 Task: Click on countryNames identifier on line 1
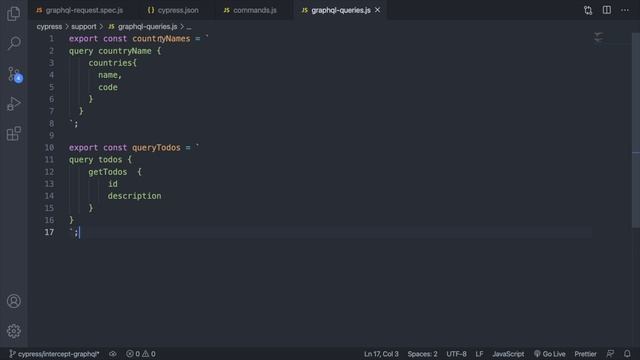click(161, 39)
